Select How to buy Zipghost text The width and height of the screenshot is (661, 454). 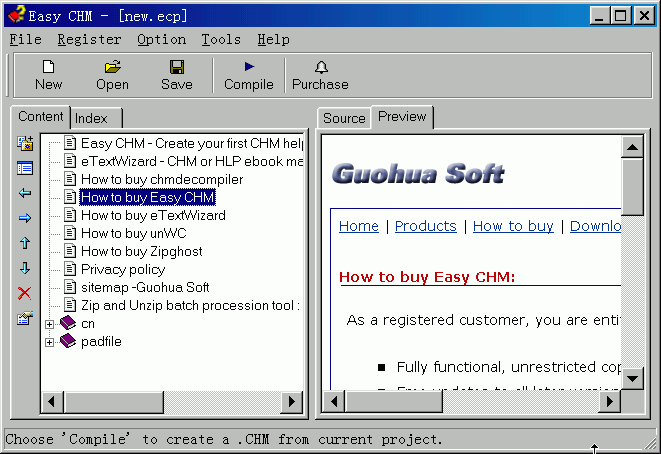click(x=142, y=252)
